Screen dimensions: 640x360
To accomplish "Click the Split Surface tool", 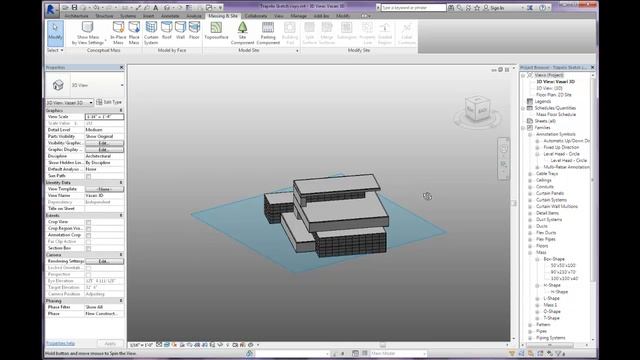I will [309, 33].
